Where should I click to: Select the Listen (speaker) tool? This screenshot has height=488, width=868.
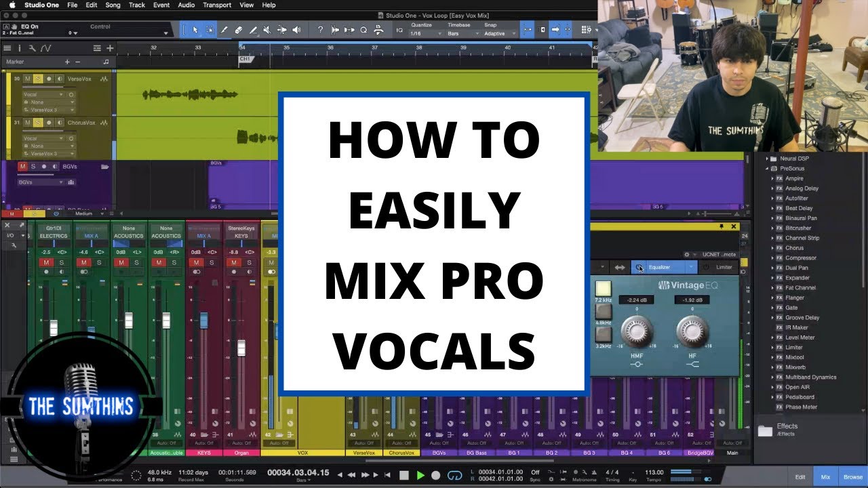pyautogui.click(x=296, y=30)
